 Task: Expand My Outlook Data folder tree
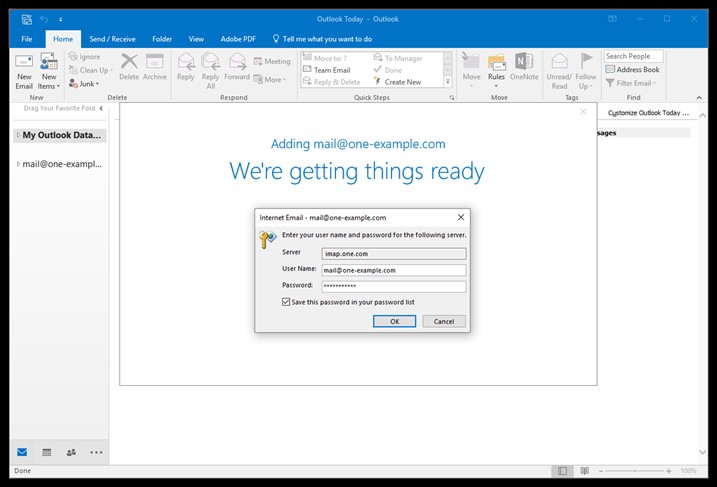[x=18, y=135]
